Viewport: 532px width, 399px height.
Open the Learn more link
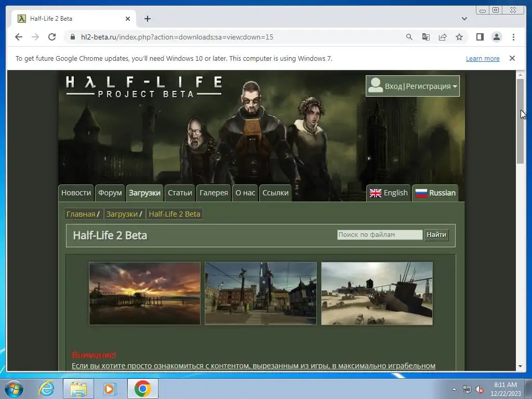[x=483, y=58]
